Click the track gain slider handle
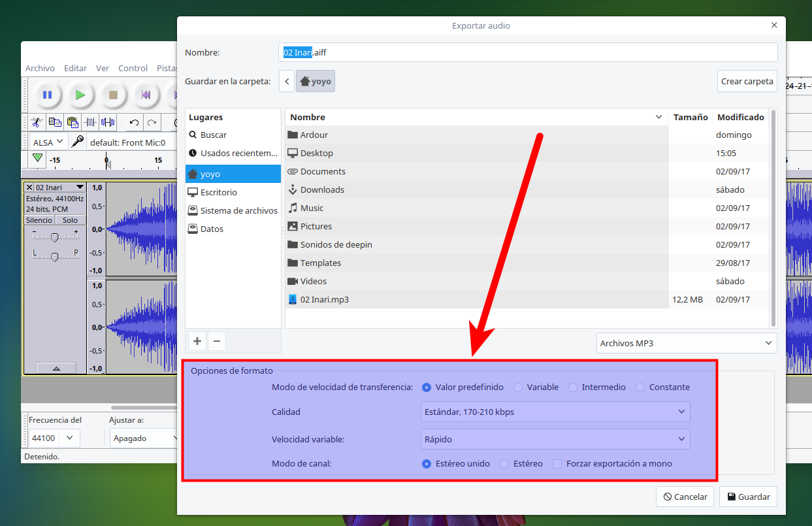The image size is (812, 526). point(55,237)
